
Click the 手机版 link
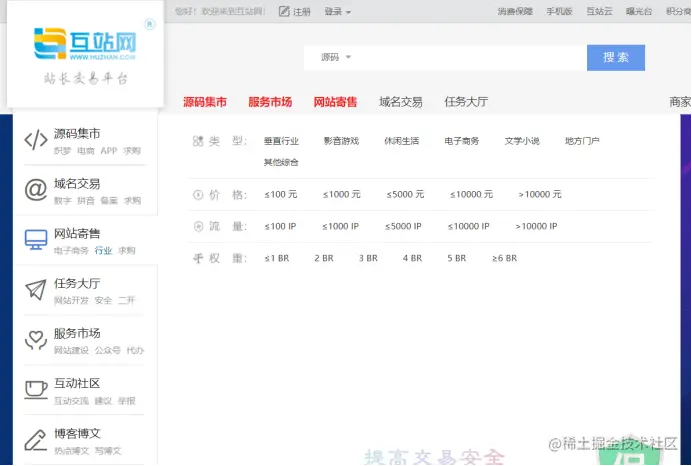coord(559,11)
